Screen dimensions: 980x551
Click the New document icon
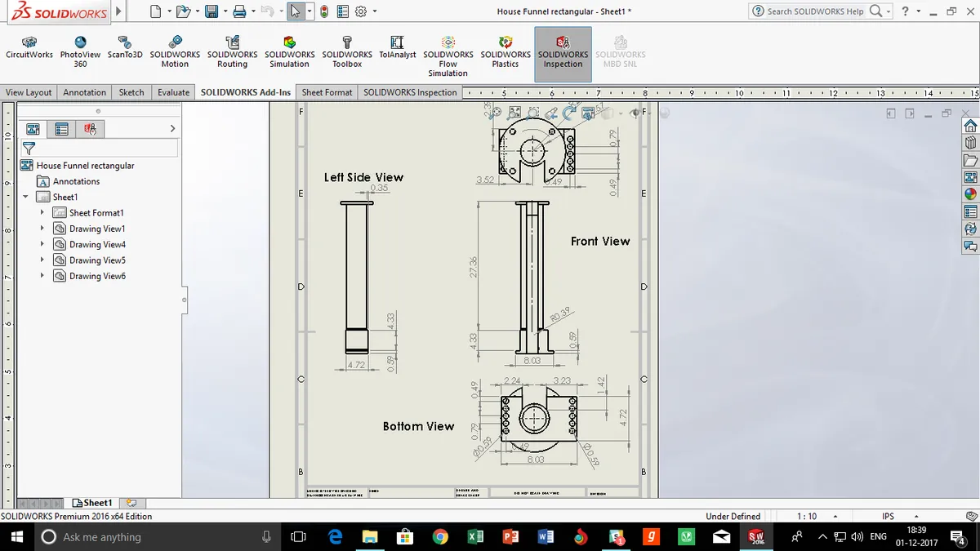156,11
